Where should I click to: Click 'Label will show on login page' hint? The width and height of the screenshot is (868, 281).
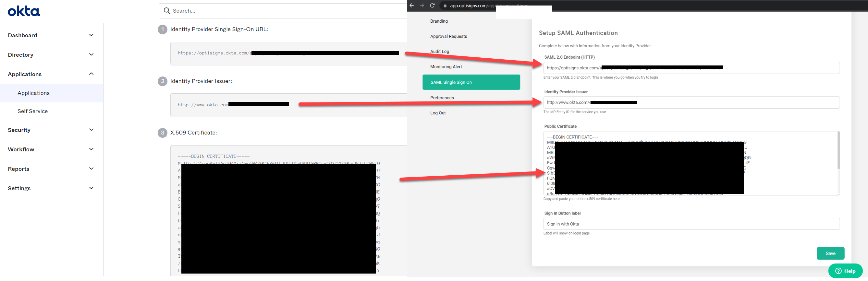567,233
